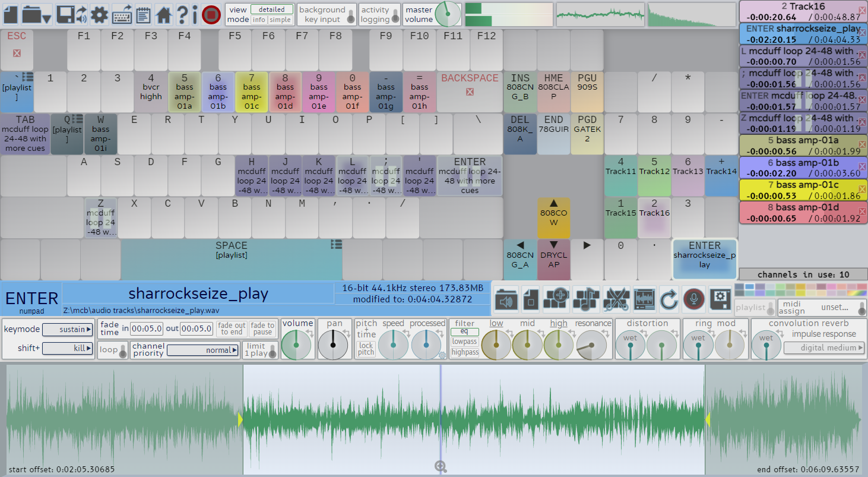Click the fade out to end button
The height and width of the screenshot is (477, 868).
(x=232, y=329)
